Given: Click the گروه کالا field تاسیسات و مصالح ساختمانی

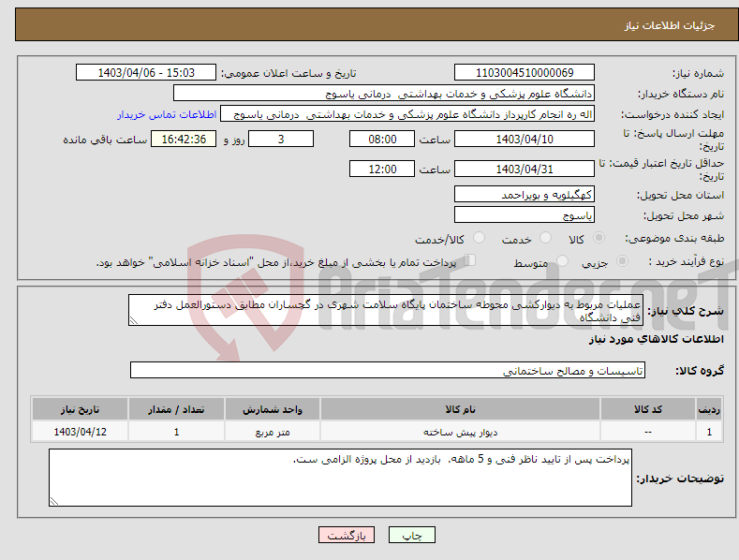Looking at the screenshot, I should 388,371.
